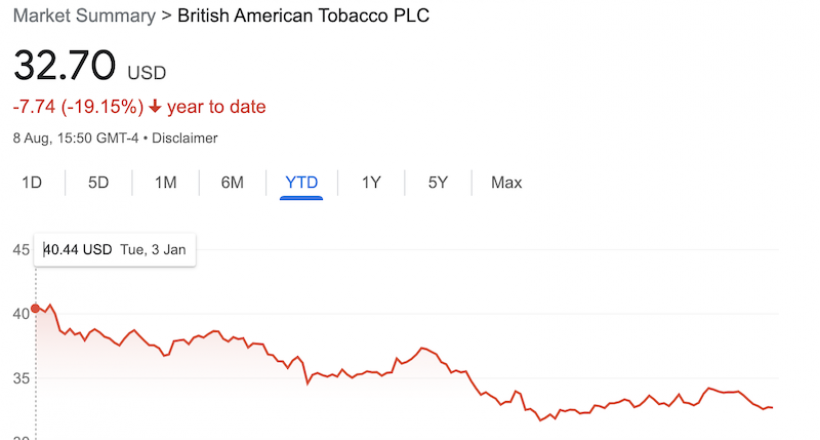Click the active YTD tab

coord(301,183)
